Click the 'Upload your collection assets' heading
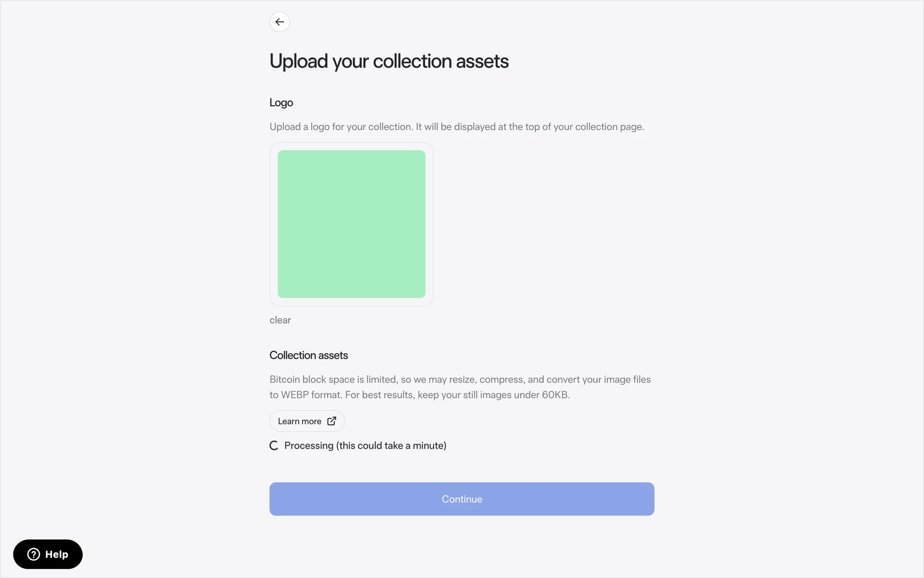Image resolution: width=924 pixels, height=578 pixels. 389,61
